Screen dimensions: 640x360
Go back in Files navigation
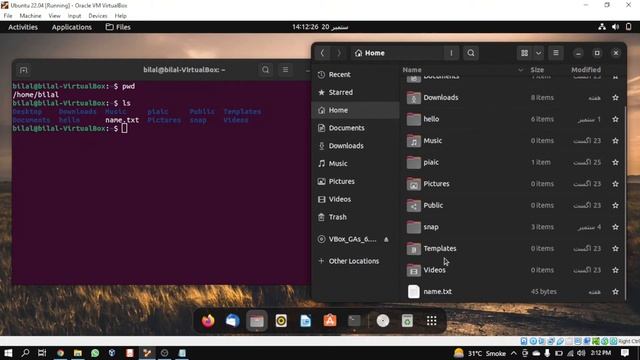pos(322,53)
